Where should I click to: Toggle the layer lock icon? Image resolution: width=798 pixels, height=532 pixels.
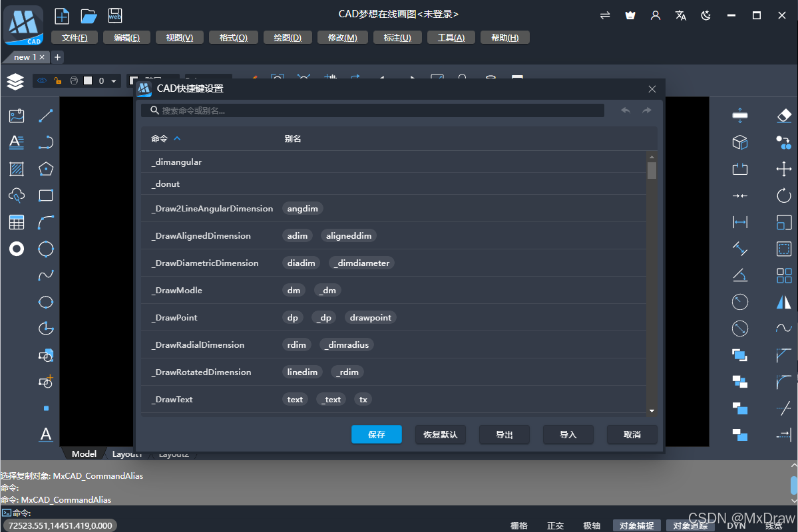[58, 81]
